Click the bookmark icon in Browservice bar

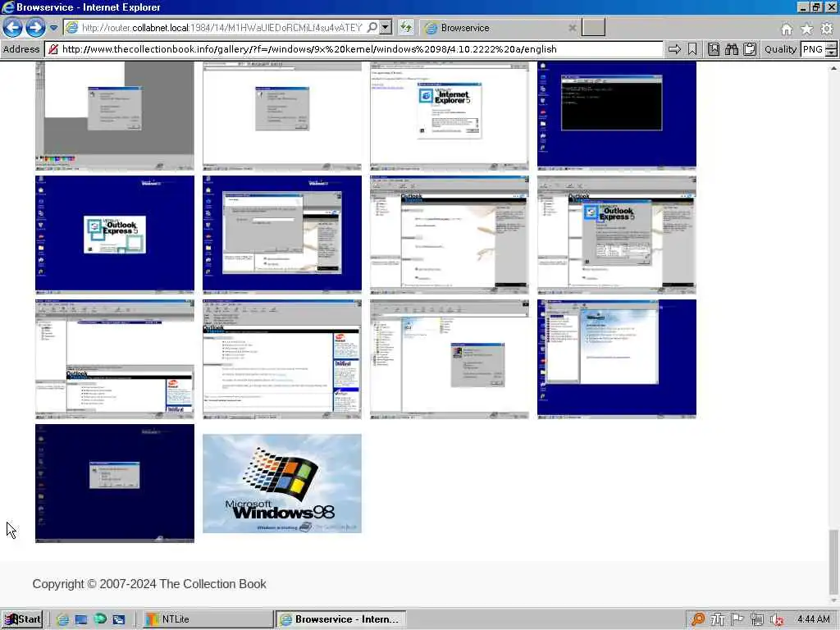point(692,49)
